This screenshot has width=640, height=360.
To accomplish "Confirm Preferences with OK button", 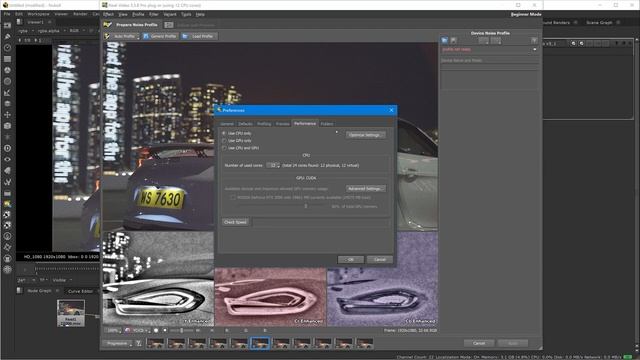I will click(x=351, y=260).
